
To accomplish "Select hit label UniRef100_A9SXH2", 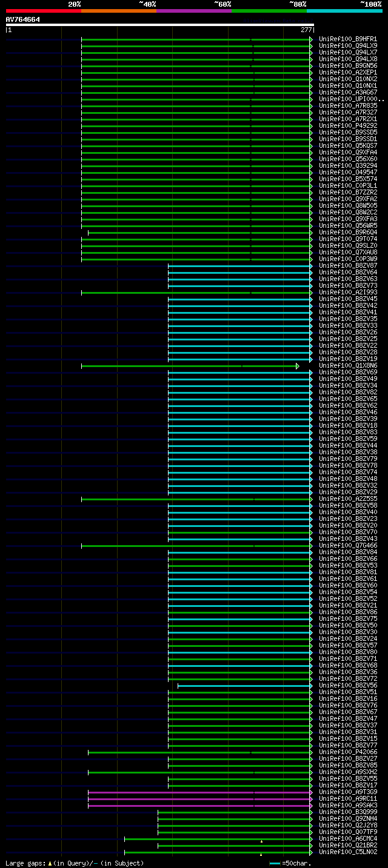I will pos(348,772).
